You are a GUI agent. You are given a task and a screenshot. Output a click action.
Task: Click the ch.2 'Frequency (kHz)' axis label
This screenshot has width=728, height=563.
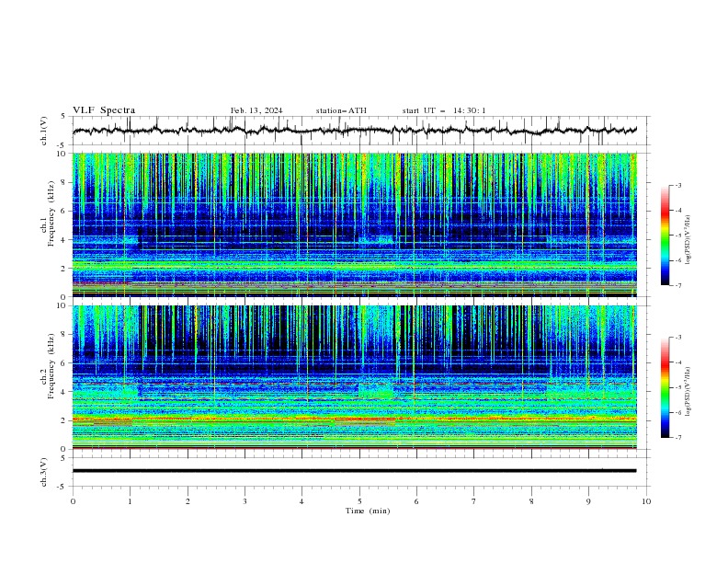point(51,365)
